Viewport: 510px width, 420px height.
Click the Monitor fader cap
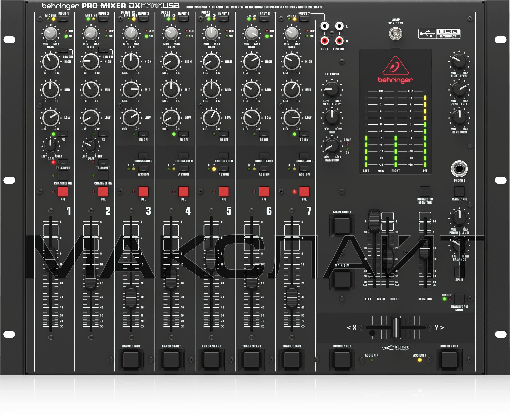[425, 248]
